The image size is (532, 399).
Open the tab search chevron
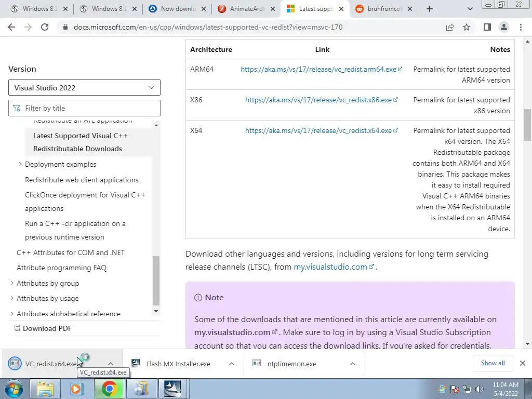point(470,9)
